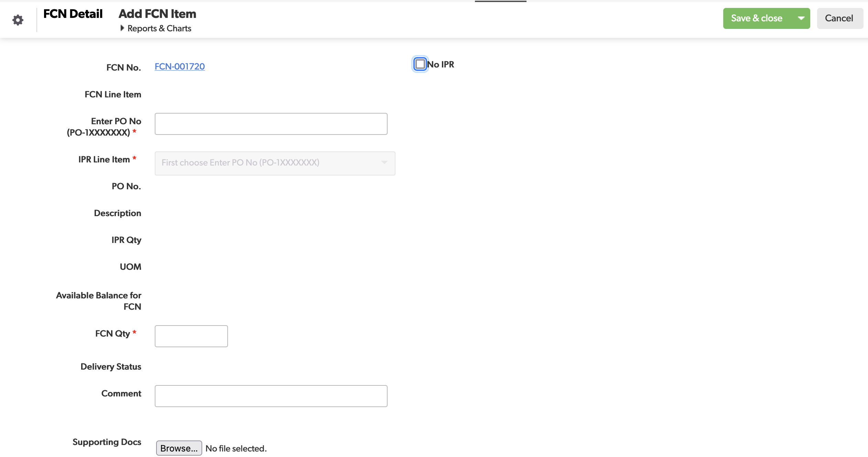This screenshot has height=457, width=868.
Task: Click the Enter PO No input field
Action: click(x=271, y=124)
